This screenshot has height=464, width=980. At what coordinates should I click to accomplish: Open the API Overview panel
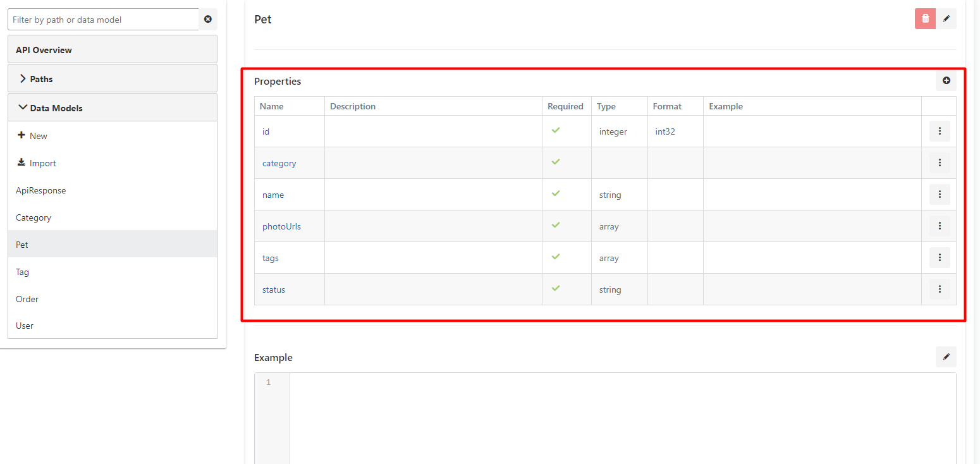tap(44, 50)
